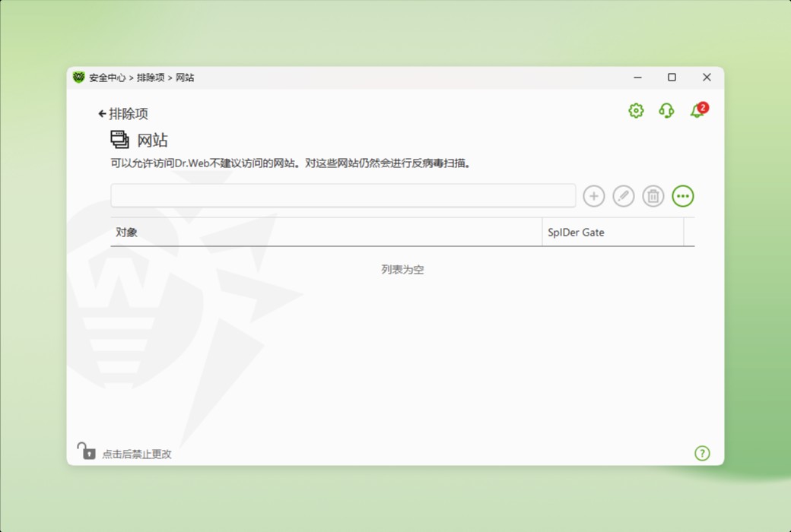
Task: Open technical support via the headset icon
Action: (666, 111)
